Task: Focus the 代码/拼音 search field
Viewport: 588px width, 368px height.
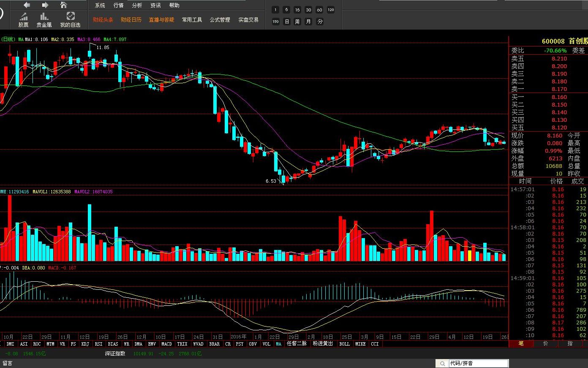Action: click(478, 363)
